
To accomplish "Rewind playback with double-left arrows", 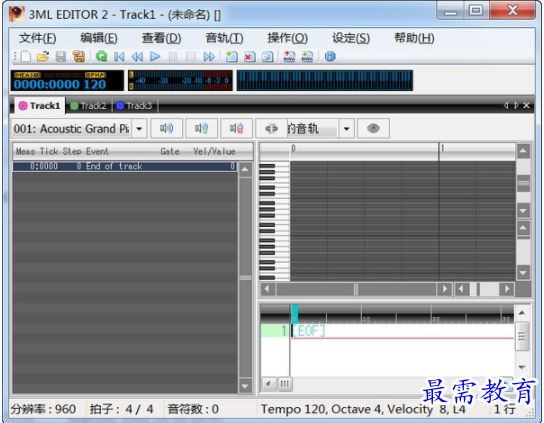I will (x=137, y=56).
